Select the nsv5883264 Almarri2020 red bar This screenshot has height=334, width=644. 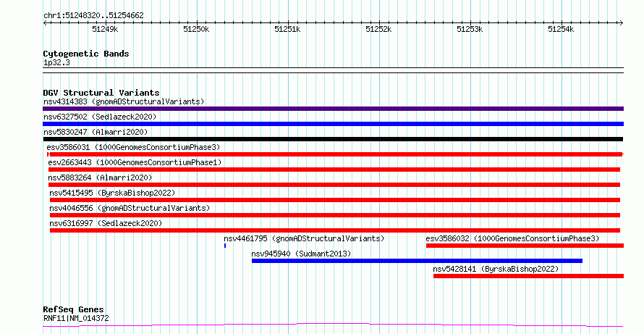[334, 185]
